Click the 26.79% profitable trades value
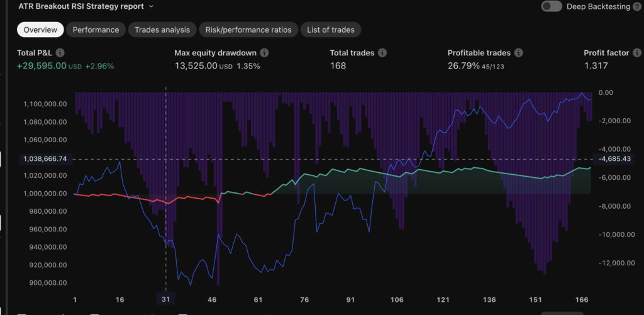 tap(462, 66)
